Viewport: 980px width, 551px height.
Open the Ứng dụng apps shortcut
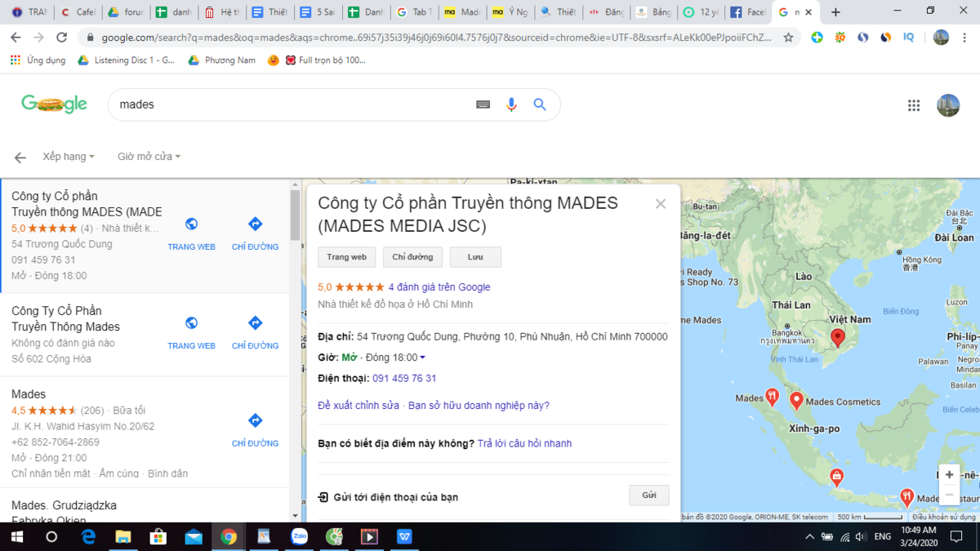click(38, 60)
